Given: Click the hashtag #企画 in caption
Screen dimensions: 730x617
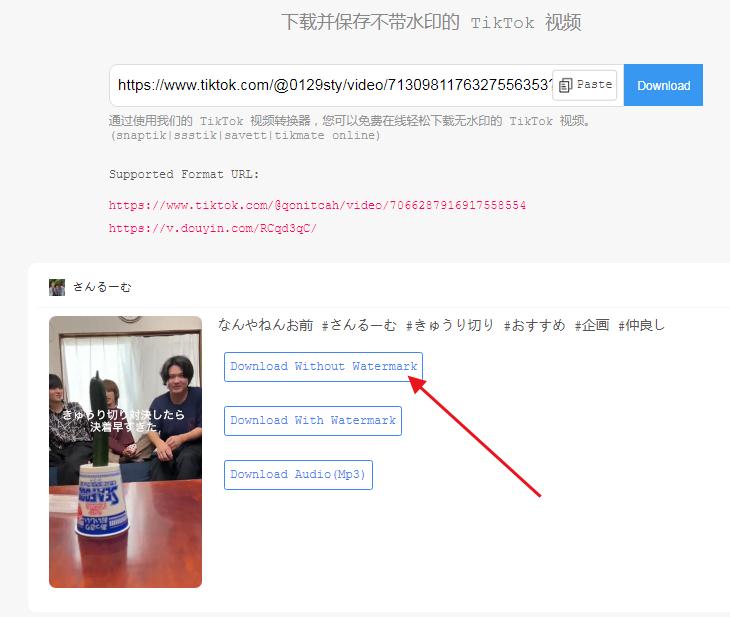Looking at the screenshot, I should [x=592, y=325].
